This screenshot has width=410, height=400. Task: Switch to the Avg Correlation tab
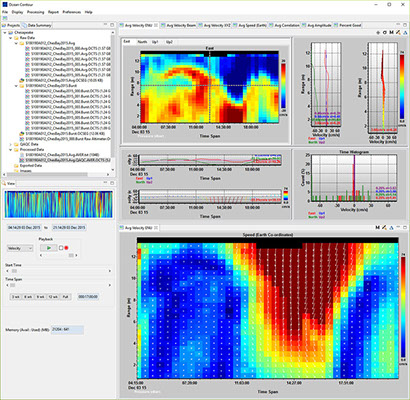[287, 25]
